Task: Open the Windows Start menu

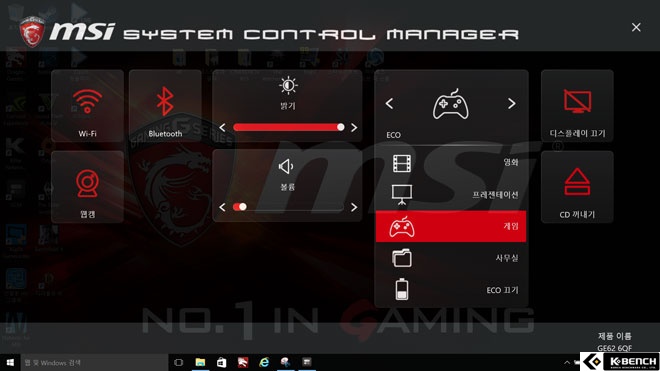Action: 10,362
